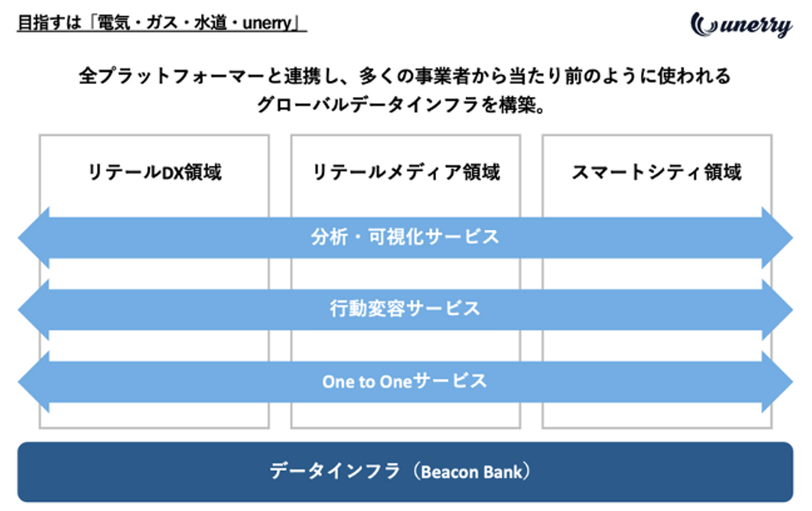This screenshot has width=812, height=511.
Task: Click the 分析・可視化サービス label
Action: 405,237
